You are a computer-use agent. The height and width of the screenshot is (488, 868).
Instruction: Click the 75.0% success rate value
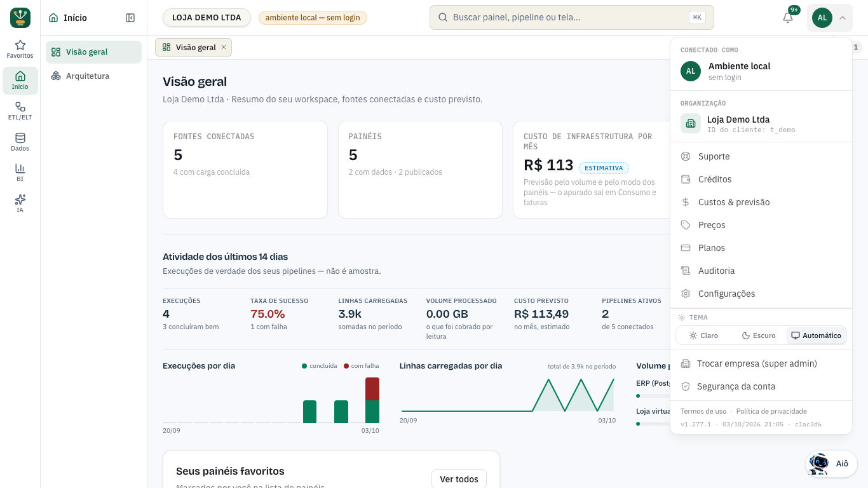coord(268,314)
